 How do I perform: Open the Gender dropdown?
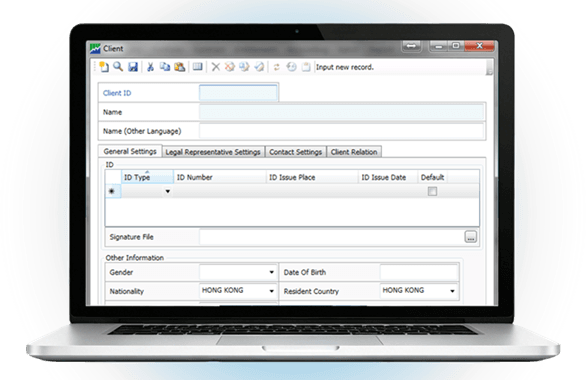pos(272,272)
